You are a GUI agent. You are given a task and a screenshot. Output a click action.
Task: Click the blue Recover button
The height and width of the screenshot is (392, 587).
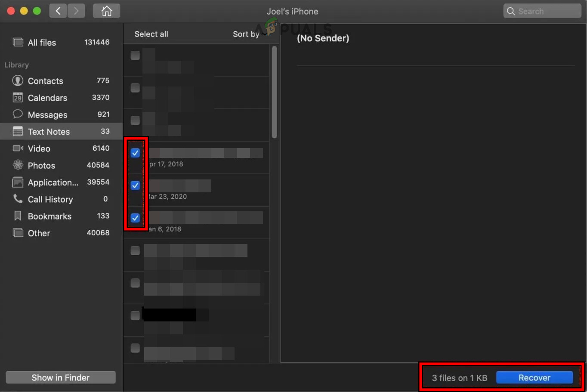coord(534,377)
